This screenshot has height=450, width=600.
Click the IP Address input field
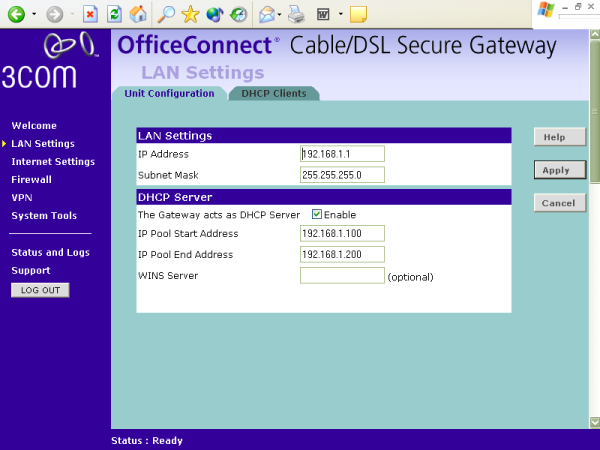pyautogui.click(x=342, y=154)
